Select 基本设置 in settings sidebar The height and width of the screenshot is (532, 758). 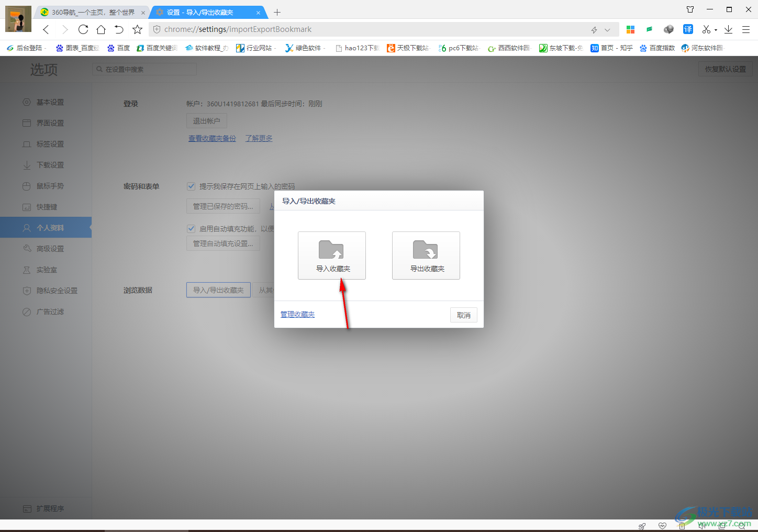(46, 102)
